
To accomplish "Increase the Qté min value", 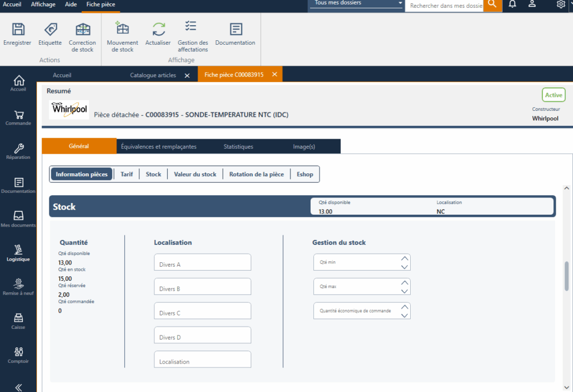I will 405,258.
